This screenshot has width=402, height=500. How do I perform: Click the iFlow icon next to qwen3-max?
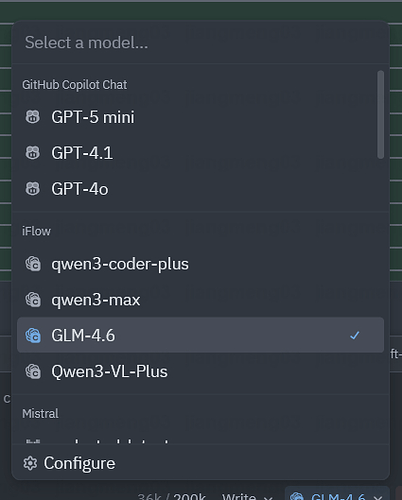[x=33, y=299]
